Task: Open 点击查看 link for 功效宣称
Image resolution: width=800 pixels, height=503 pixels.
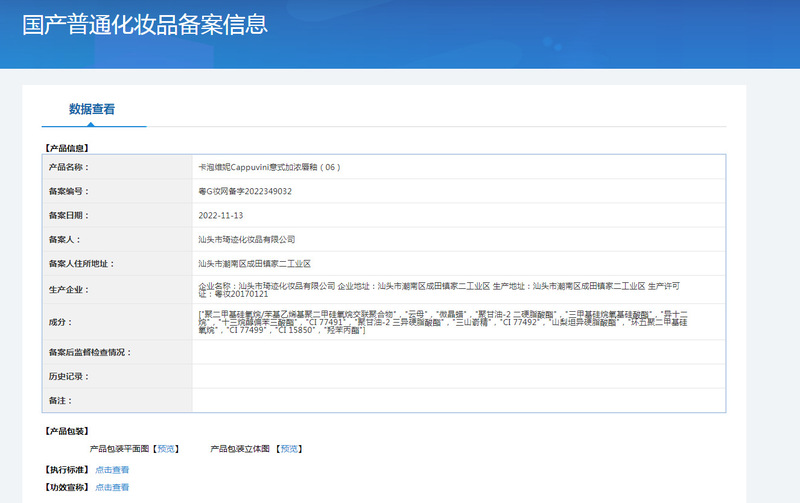Action: pos(112,488)
